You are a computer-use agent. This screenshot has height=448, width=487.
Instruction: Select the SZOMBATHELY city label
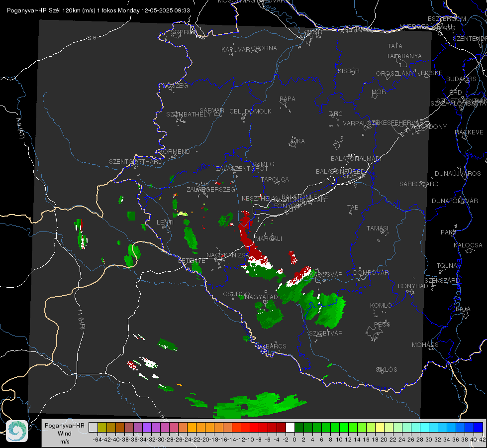pos(188,114)
